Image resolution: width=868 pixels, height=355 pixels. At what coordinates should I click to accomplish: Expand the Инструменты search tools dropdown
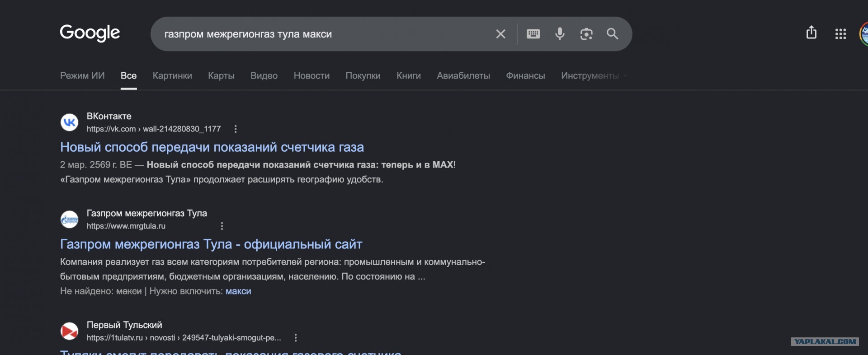[x=594, y=75]
